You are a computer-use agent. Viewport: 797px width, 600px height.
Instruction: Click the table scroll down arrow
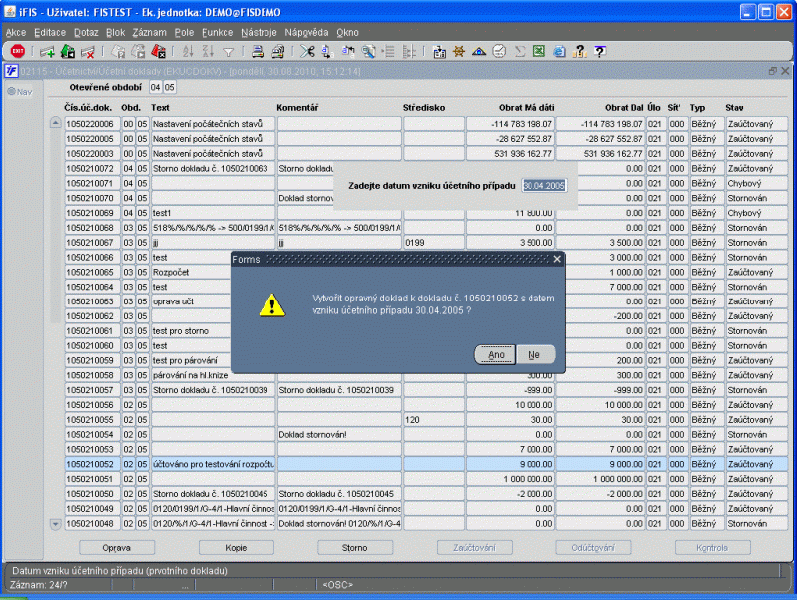[x=55, y=524]
